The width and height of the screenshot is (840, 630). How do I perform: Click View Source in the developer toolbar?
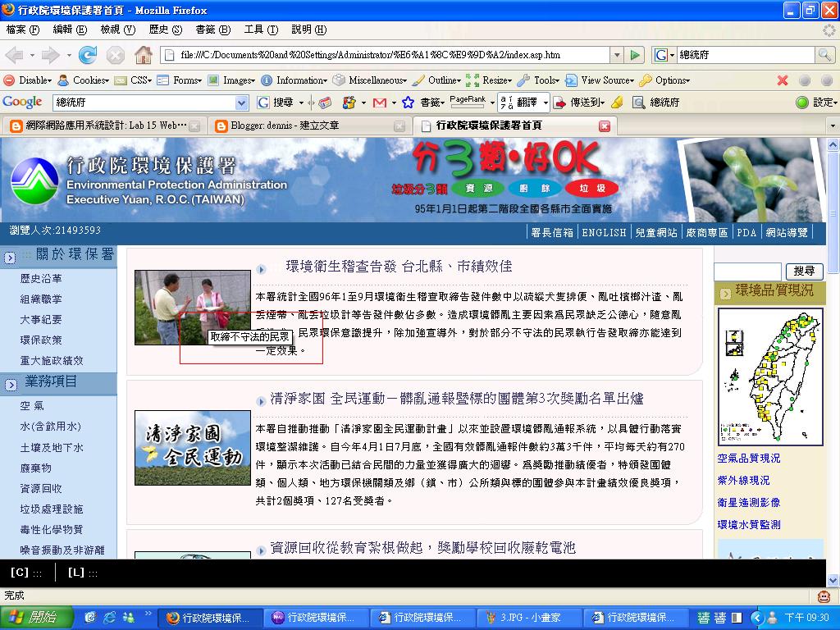click(x=600, y=80)
